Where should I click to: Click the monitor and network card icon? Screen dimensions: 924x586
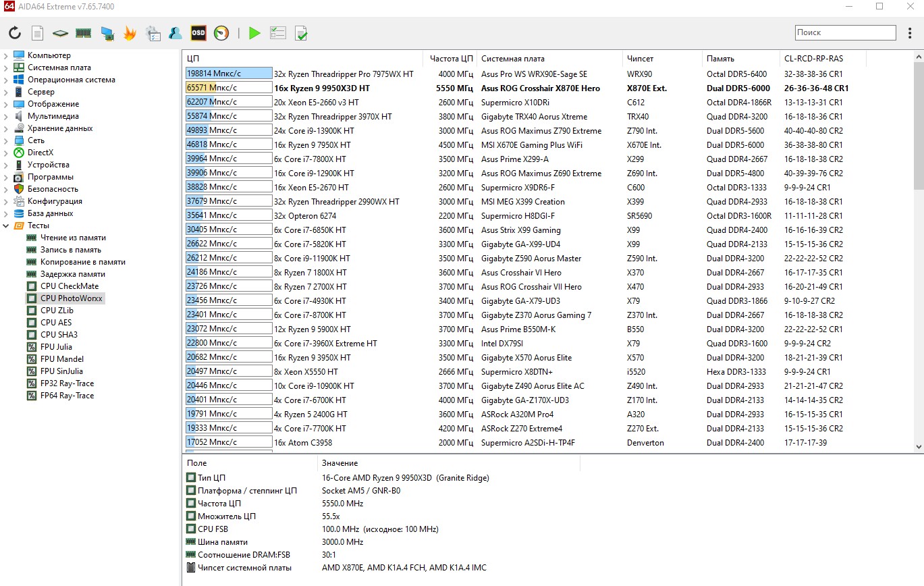(x=107, y=32)
